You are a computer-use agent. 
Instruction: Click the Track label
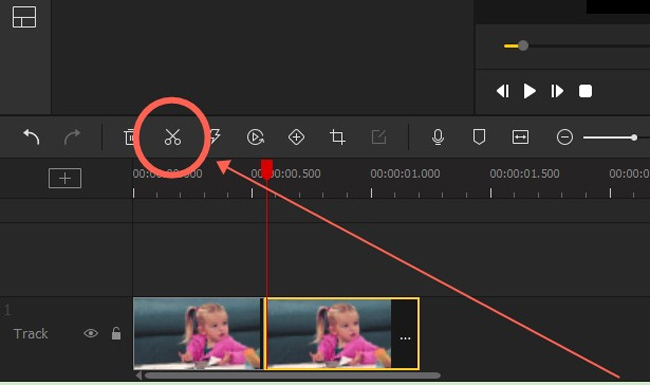(31, 334)
